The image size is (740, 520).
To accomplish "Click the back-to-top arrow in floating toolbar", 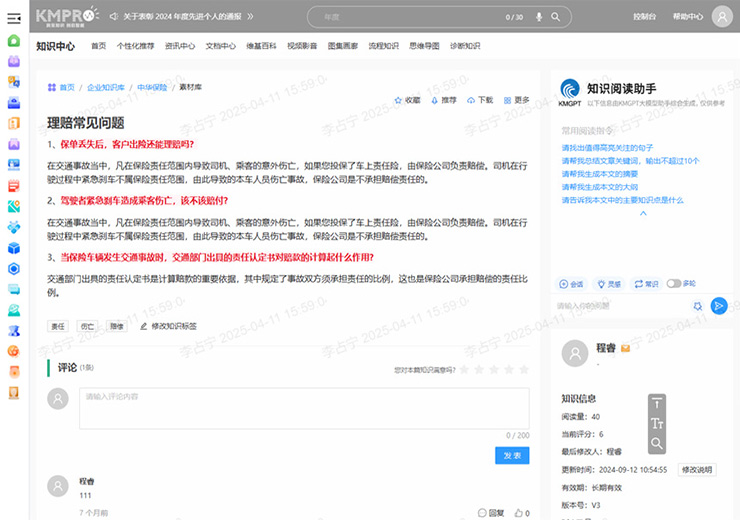I will [656, 404].
